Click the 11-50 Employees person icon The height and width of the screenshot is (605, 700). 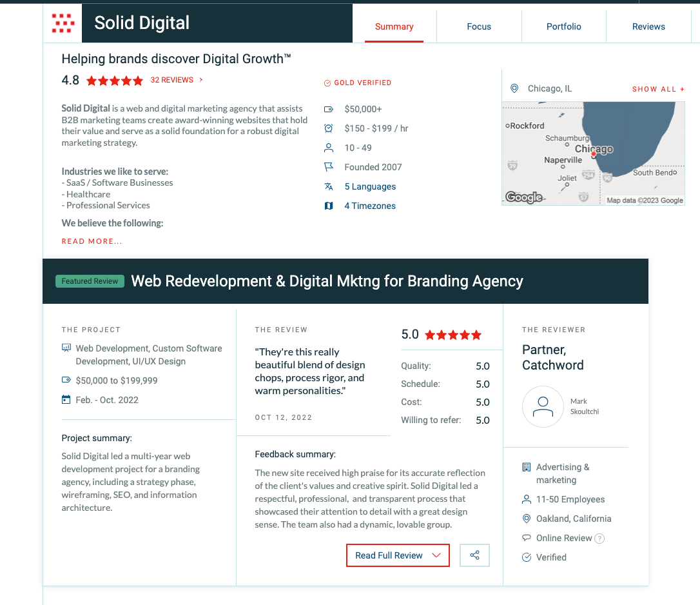(527, 500)
